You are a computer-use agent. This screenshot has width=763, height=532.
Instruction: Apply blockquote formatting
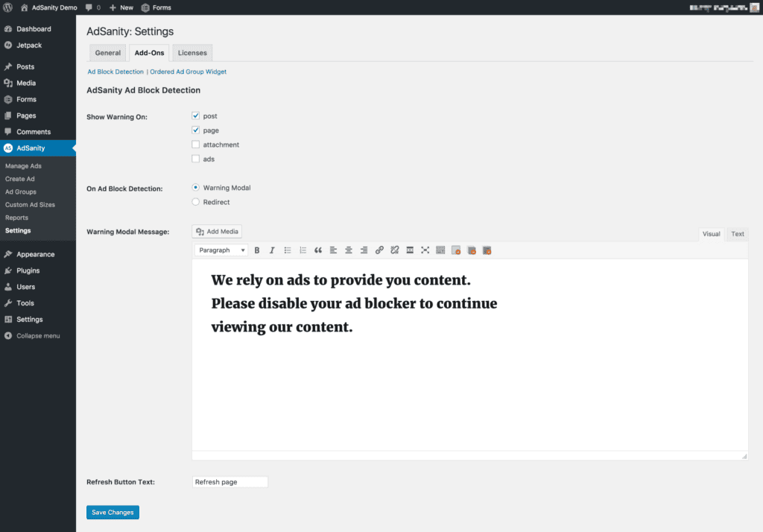(318, 250)
